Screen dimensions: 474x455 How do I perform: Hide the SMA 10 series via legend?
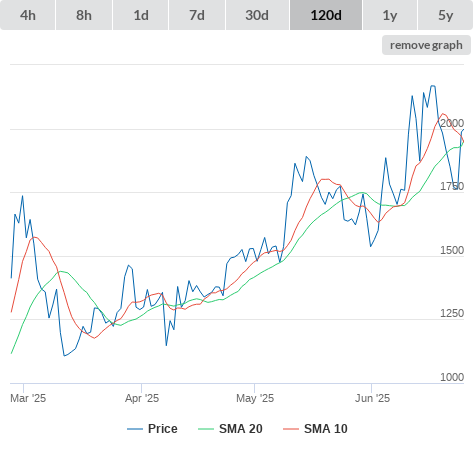(326, 429)
